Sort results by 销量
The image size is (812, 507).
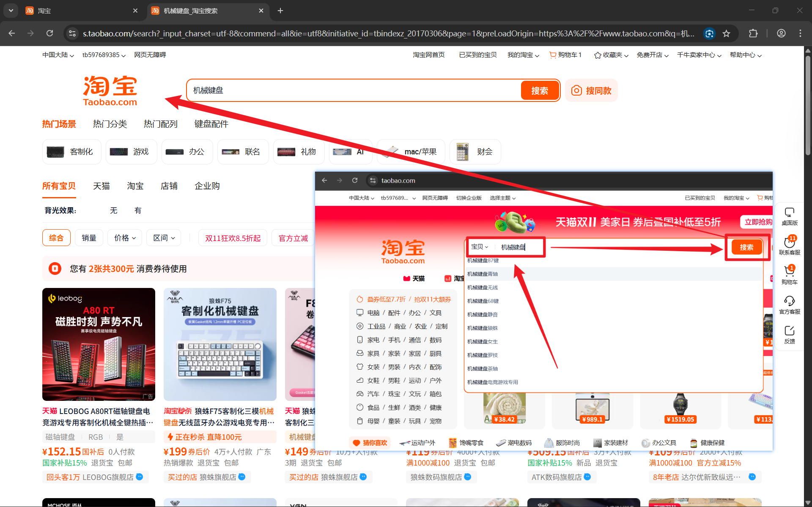pyautogui.click(x=89, y=238)
